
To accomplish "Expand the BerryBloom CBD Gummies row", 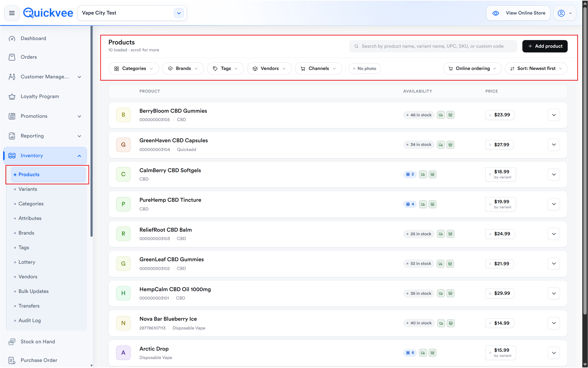I will pos(554,115).
